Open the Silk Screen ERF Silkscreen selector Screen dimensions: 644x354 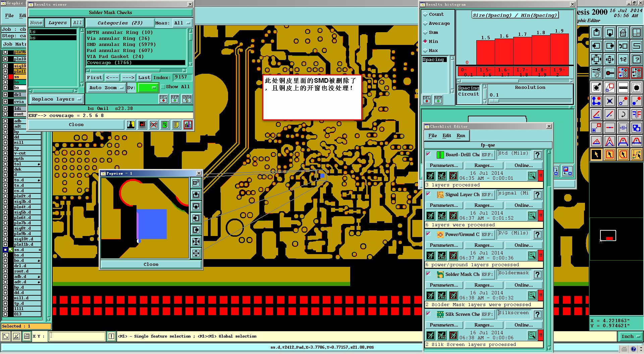click(514, 314)
